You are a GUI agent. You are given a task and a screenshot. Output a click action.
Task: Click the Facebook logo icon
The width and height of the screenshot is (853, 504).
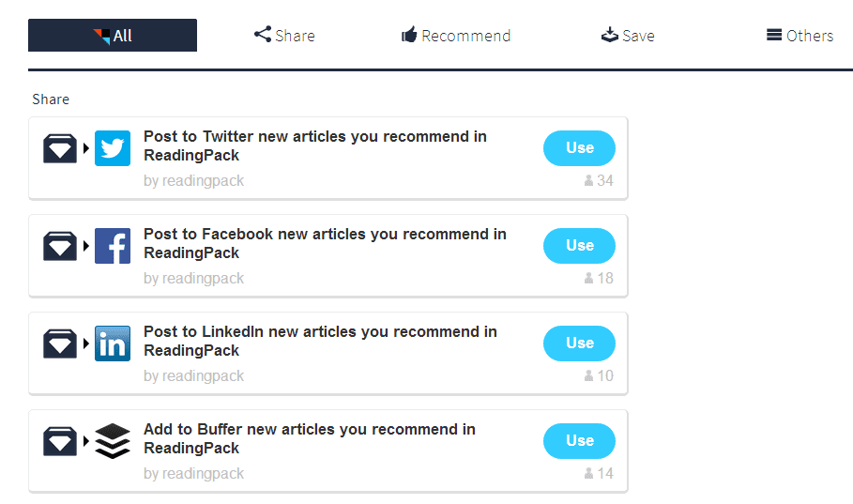point(113,246)
